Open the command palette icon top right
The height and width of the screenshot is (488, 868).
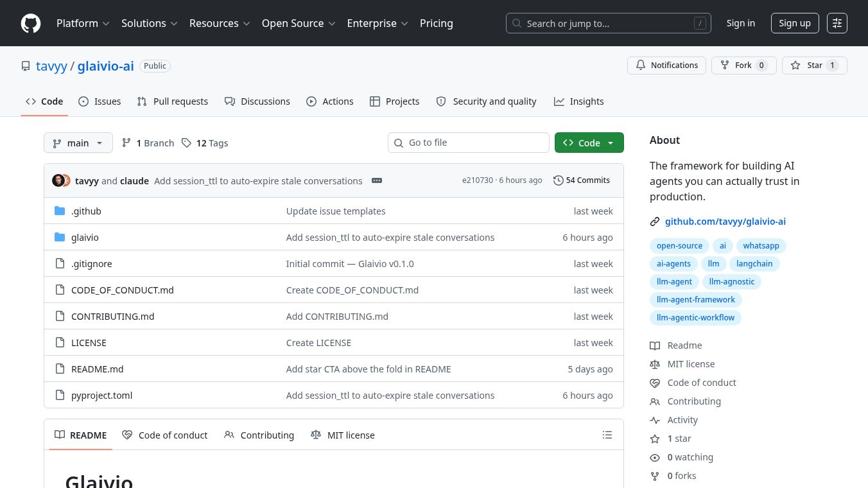tap(837, 23)
